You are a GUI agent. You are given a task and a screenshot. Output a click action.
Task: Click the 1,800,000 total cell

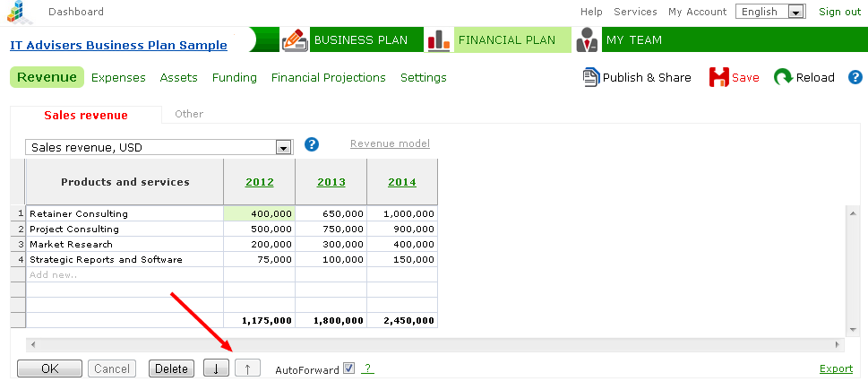point(331,320)
